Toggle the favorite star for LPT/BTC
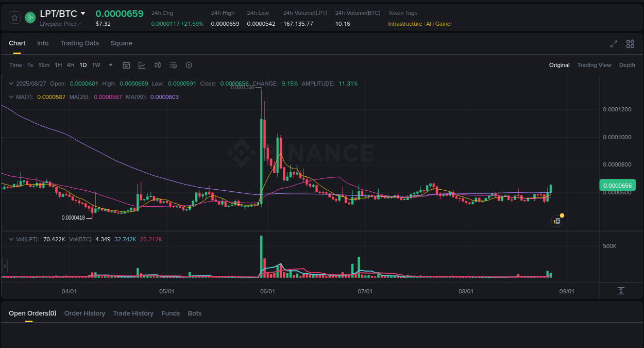Screen dimensions: 644x348 14,17
